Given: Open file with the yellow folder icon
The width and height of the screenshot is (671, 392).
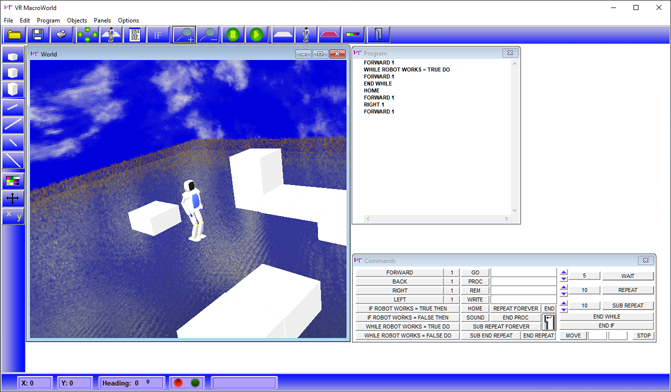Looking at the screenshot, I should tap(15, 35).
